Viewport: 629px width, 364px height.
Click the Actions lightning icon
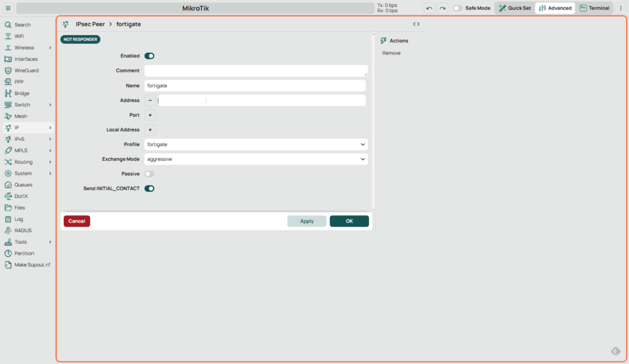pos(383,41)
